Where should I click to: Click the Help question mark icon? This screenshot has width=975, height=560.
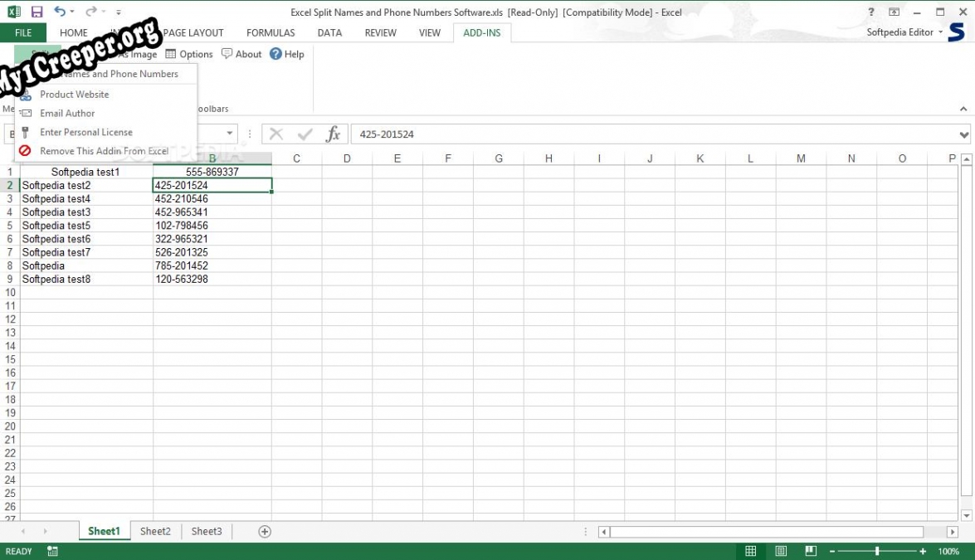pos(275,54)
